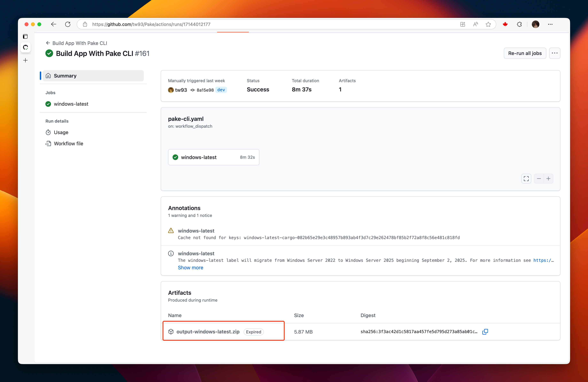Open Usage under Run details

(x=61, y=133)
